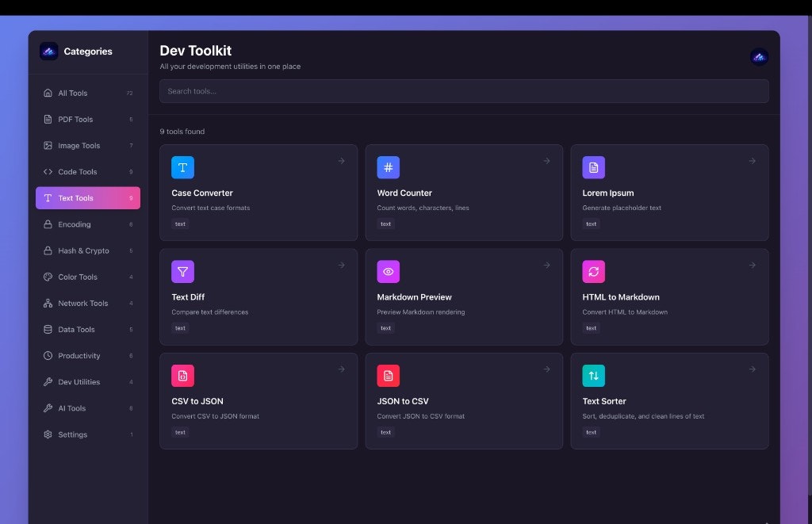Click the HTML to Markdown conversion icon
This screenshot has width=812, height=524.
pos(593,271)
